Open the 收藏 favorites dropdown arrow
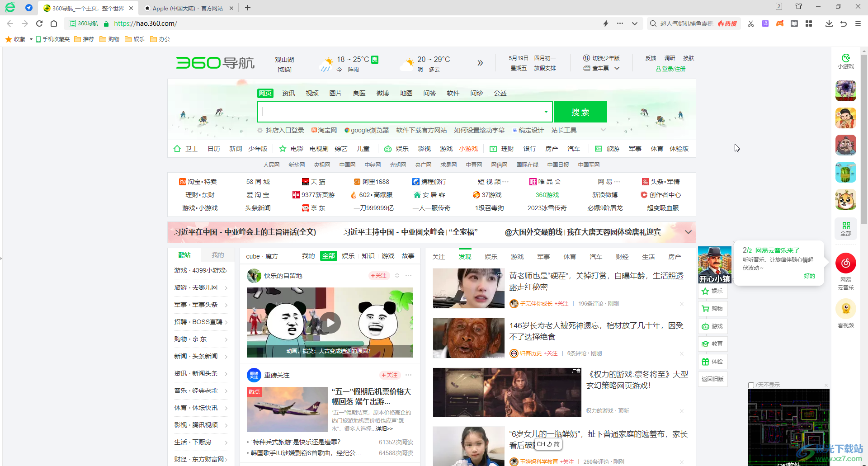This screenshot has width=868, height=466. point(31,39)
